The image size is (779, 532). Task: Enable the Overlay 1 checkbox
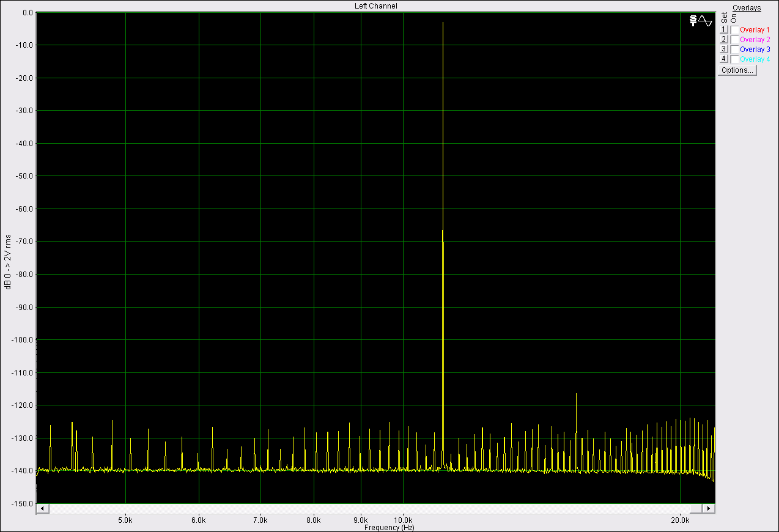tap(734, 29)
